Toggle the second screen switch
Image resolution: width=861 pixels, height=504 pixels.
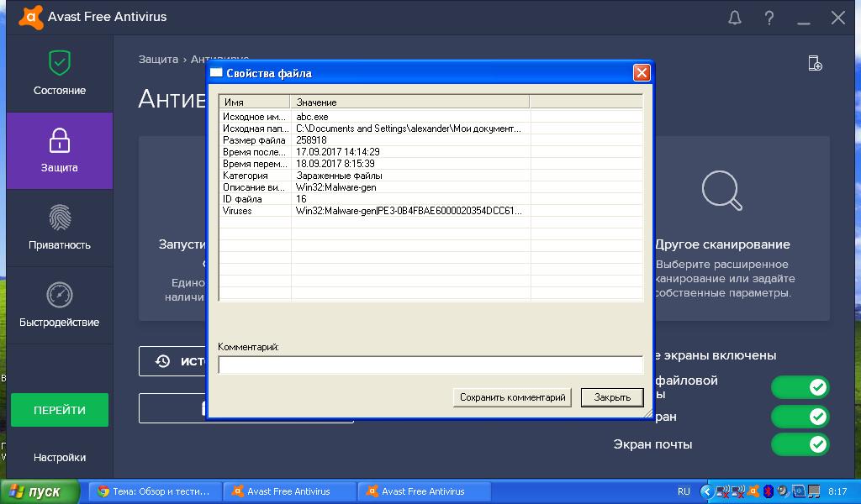point(800,417)
